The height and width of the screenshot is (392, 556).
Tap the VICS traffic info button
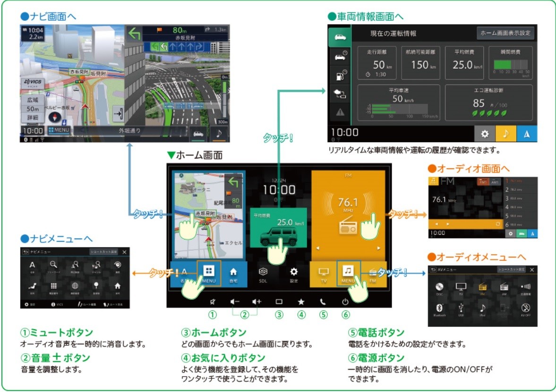(33, 82)
